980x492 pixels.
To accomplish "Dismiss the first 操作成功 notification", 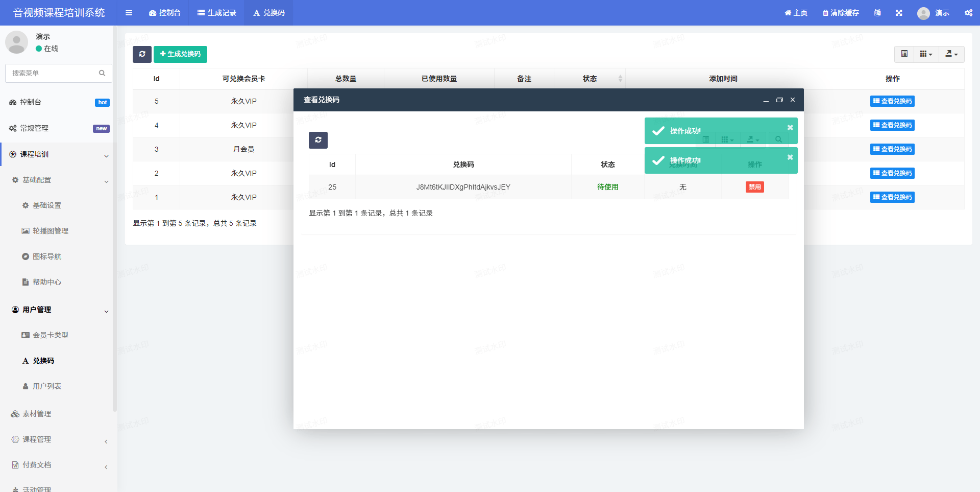I will click(790, 128).
